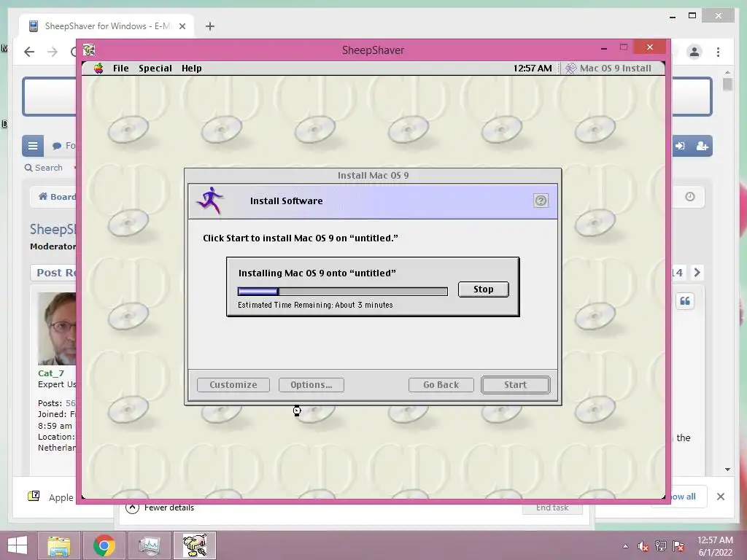Open the forum hamburger menu
Viewport: 747px width, 560px height.
tap(32, 146)
